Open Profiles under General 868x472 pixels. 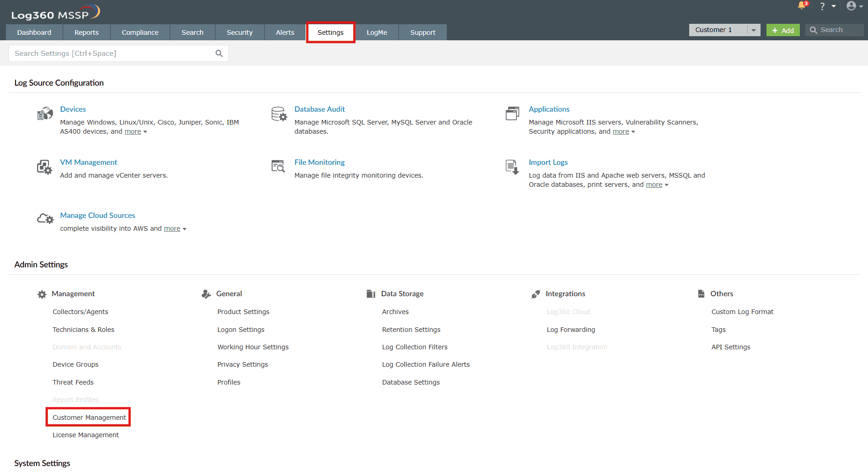tap(229, 382)
